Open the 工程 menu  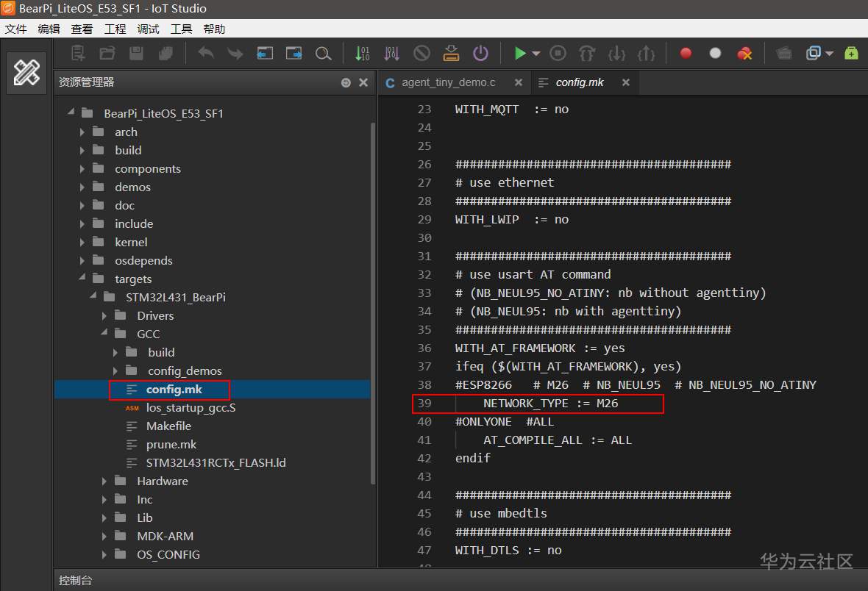point(115,29)
